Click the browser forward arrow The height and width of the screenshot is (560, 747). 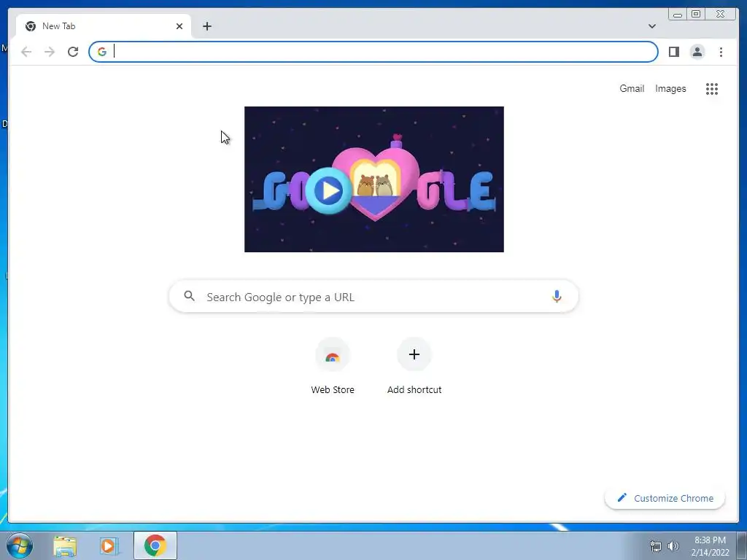(50, 52)
